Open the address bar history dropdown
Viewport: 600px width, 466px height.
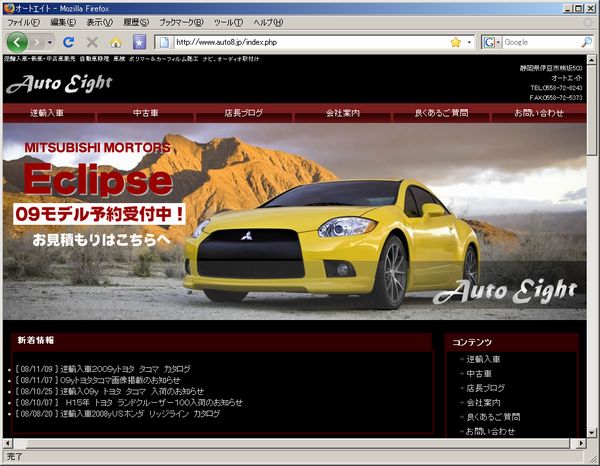tap(469, 42)
